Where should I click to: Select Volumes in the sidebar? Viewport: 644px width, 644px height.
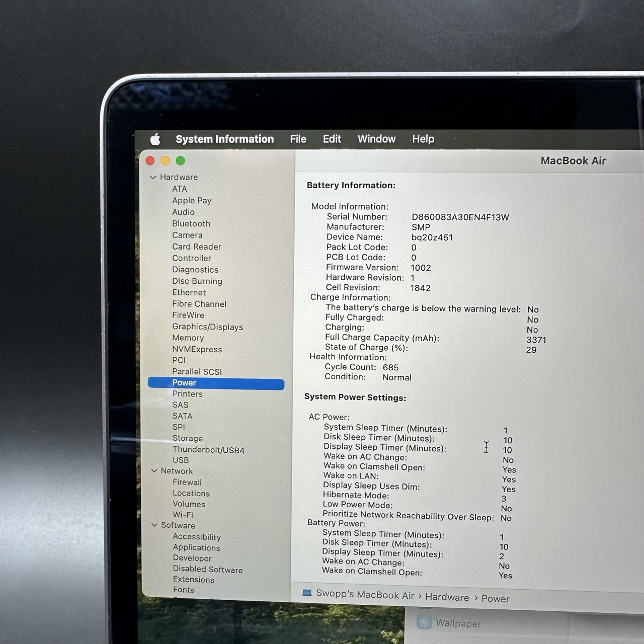pyautogui.click(x=189, y=504)
